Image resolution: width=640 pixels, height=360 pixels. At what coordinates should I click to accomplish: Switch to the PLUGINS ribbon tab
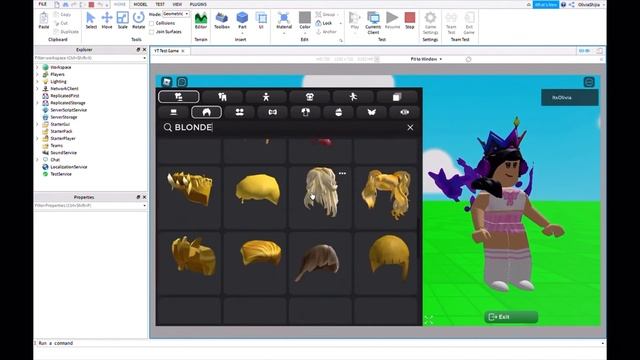tap(198, 4)
